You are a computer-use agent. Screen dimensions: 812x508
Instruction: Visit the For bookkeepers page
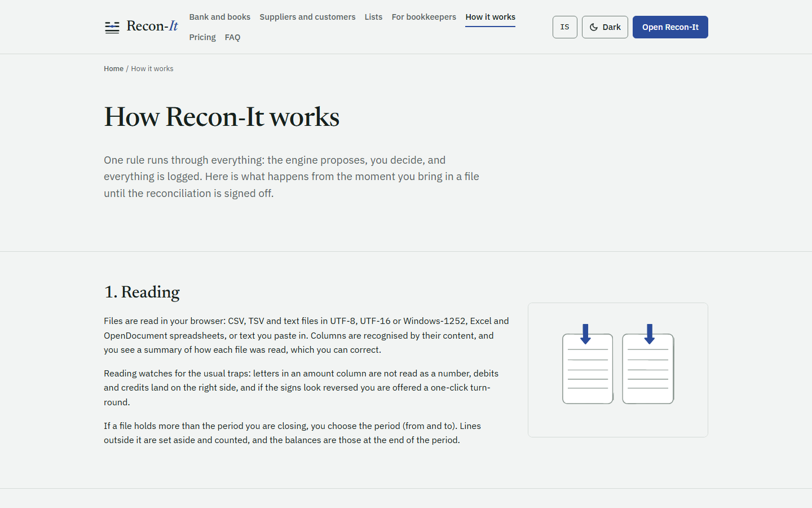(424, 17)
